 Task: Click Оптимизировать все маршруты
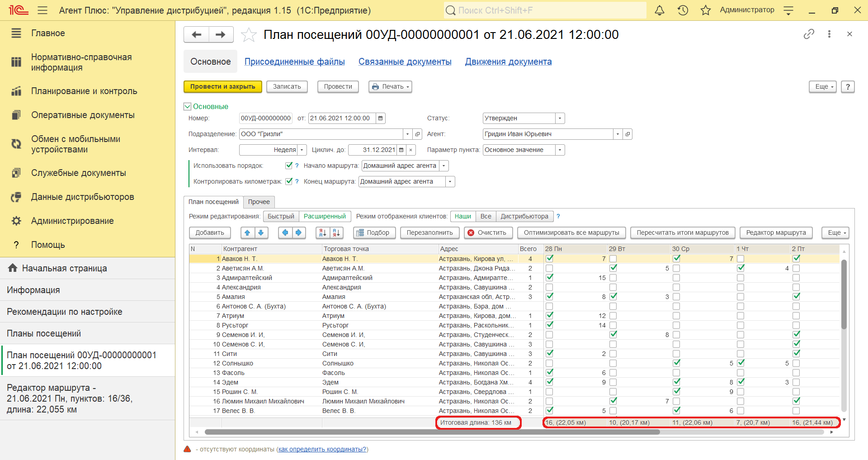(x=571, y=232)
